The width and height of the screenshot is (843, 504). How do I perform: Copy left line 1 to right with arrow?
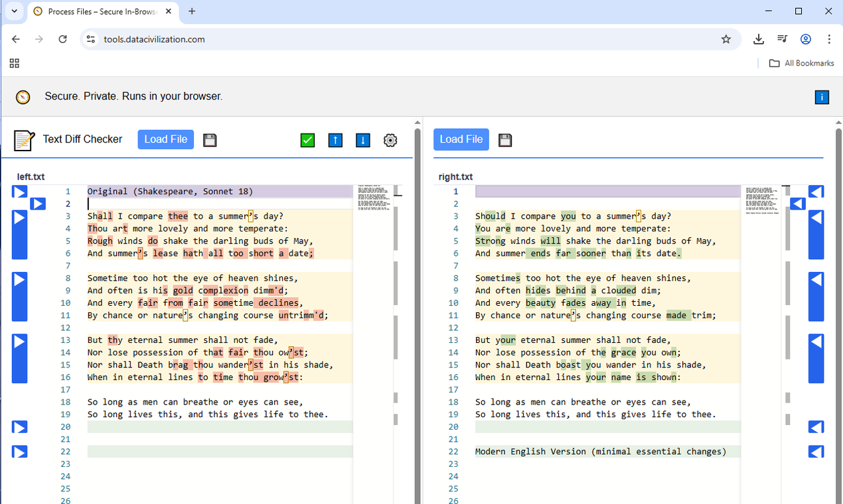(x=19, y=192)
